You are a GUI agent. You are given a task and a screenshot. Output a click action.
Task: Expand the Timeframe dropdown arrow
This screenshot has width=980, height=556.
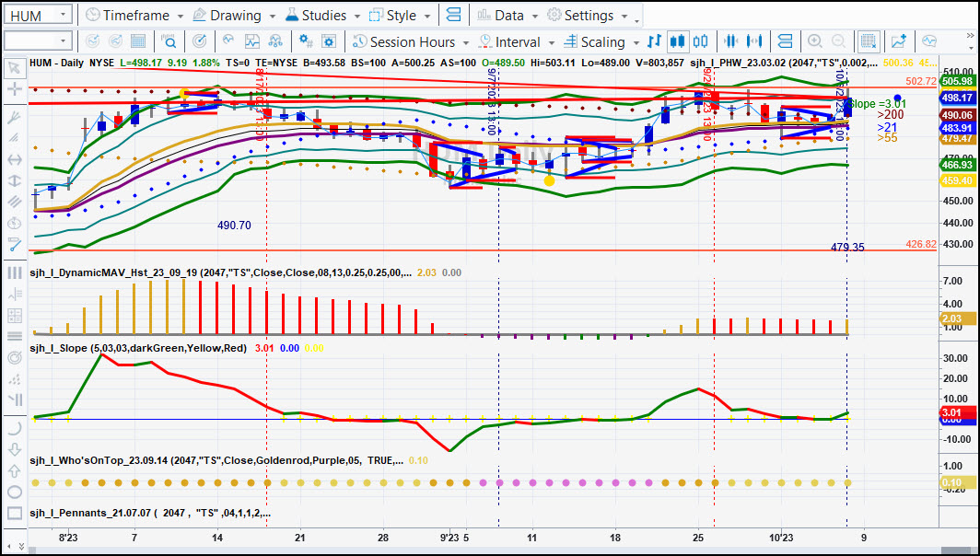tap(181, 17)
